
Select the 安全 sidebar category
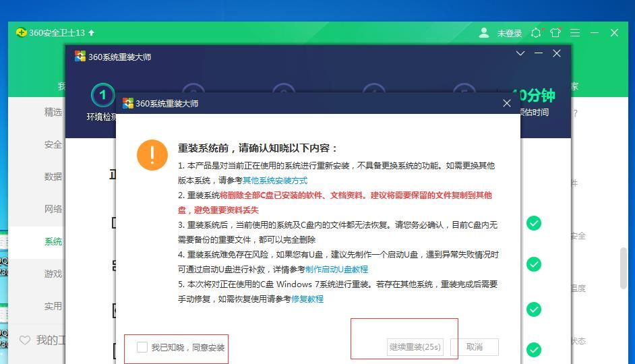(53, 144)
